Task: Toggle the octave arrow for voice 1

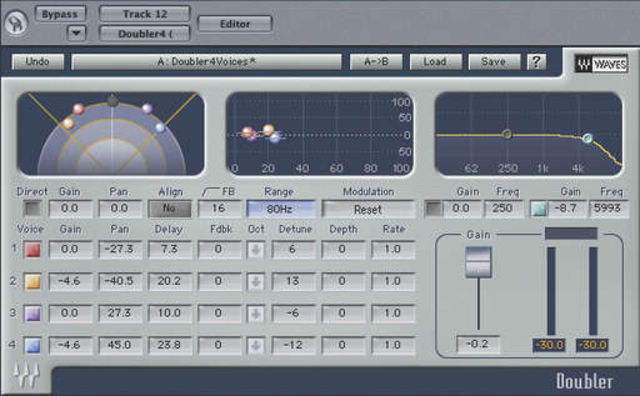Action: 256,250
